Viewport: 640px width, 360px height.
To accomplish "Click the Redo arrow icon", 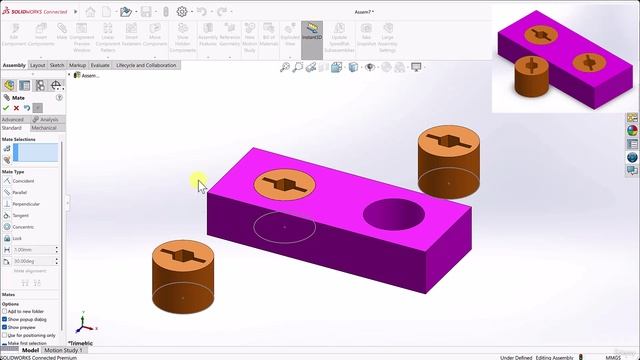I will (x=222, y=12).
